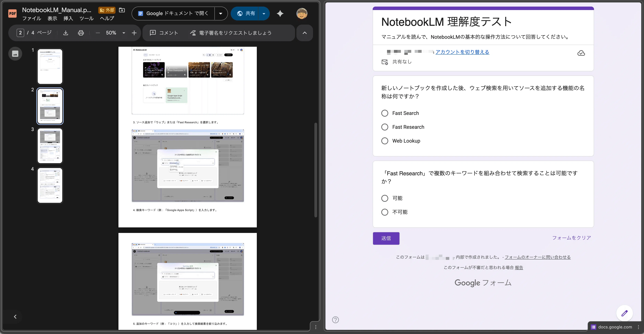Download the PDF with the download icon
Image resolution: width=644 pixels, height=334 pixels.
point(66,33)
